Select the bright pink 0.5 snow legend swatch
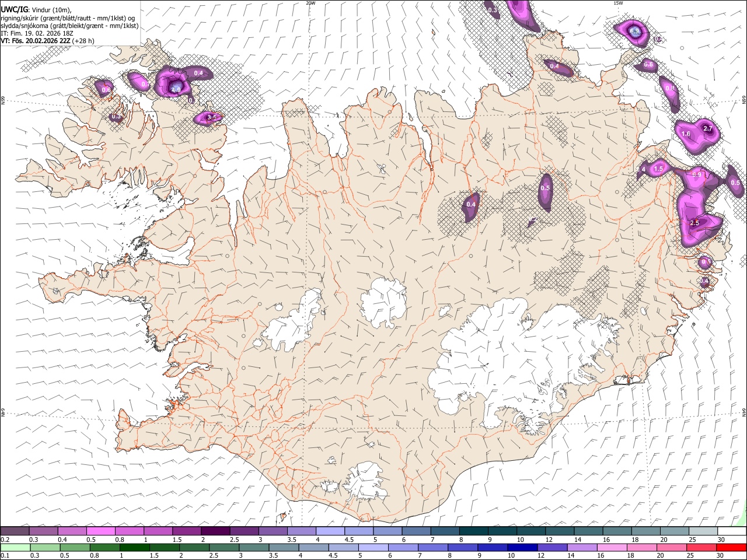Screen dimensions: 747x560 [x=100, y=530]
